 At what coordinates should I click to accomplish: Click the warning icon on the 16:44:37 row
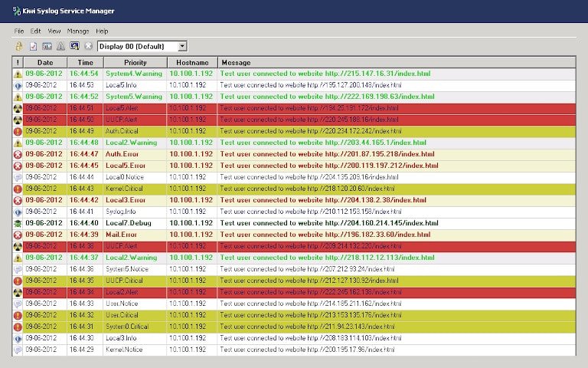tap(18, 258)
